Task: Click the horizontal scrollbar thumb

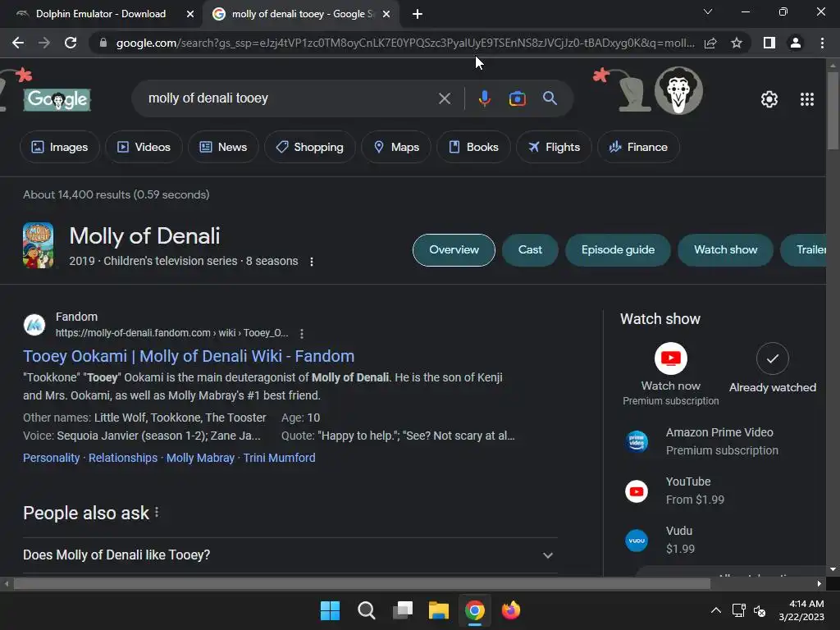Action: [x=362, y=583]
